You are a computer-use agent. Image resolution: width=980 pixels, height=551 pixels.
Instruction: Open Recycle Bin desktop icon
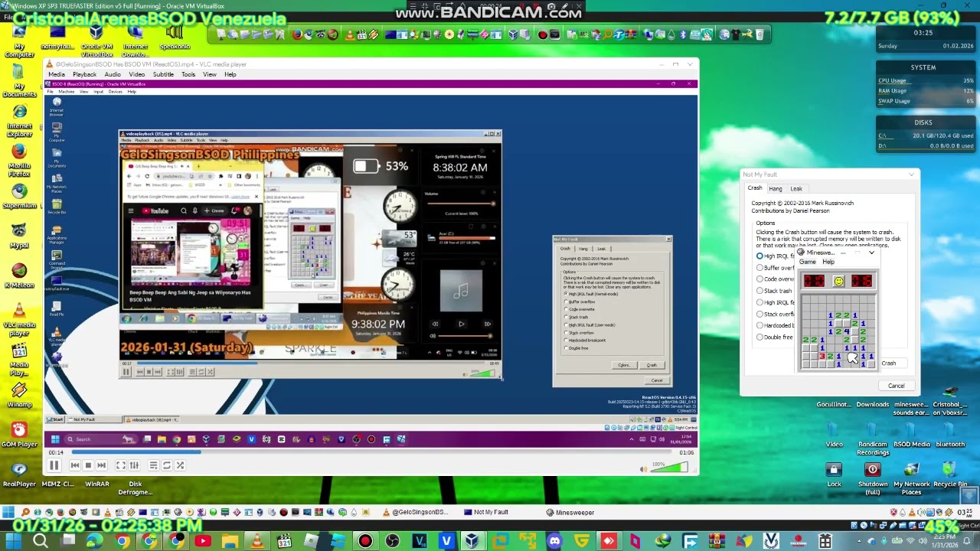coord(949,475)
